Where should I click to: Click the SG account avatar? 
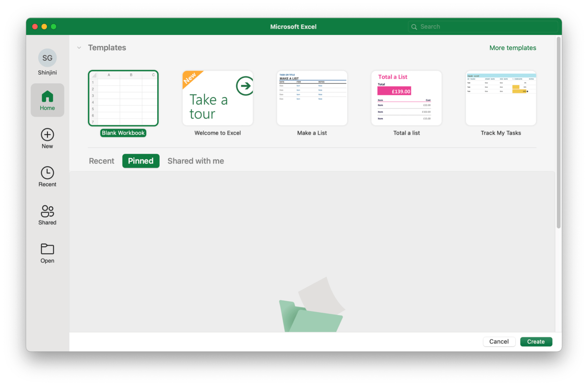pos(47,58)
